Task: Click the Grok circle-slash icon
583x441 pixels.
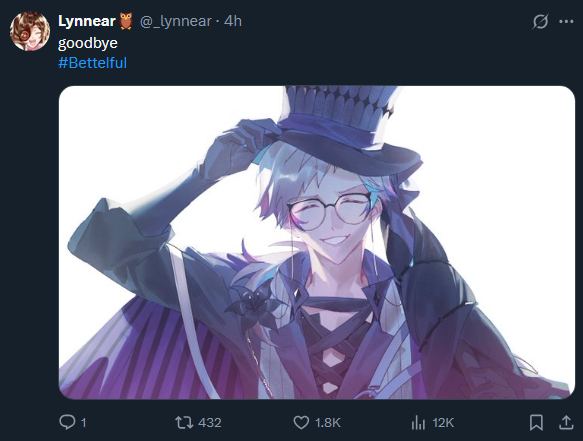Action: pyautogui.click(x=540, y=22)
